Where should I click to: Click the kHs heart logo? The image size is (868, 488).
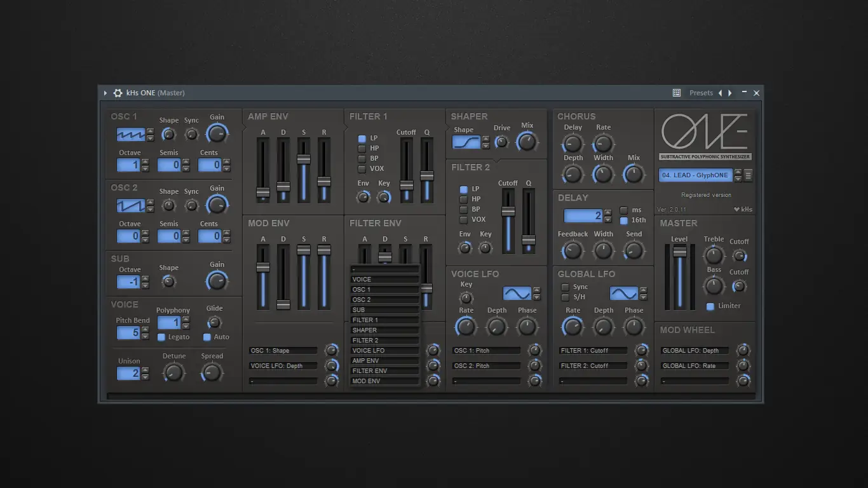click(x=743, y=209)
